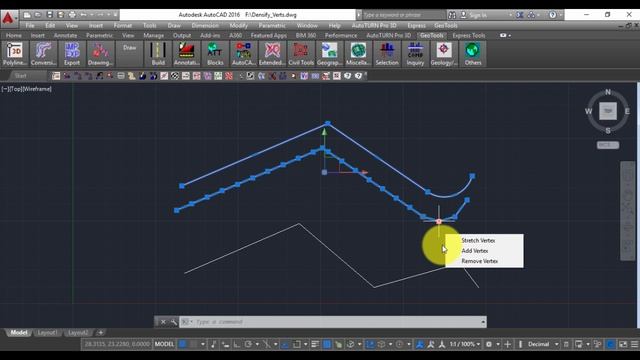Viewport: 640px width, 360px height.
Task: Open the Dimension menu
Action: (x=205, y=25)
